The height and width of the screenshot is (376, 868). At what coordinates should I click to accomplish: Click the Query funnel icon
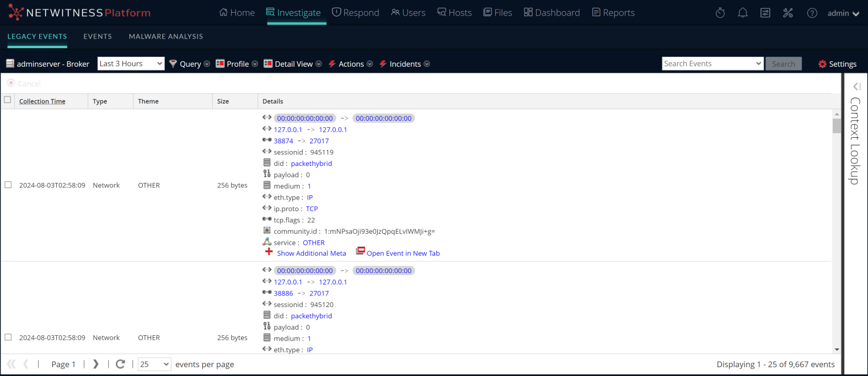click(173, 63)
